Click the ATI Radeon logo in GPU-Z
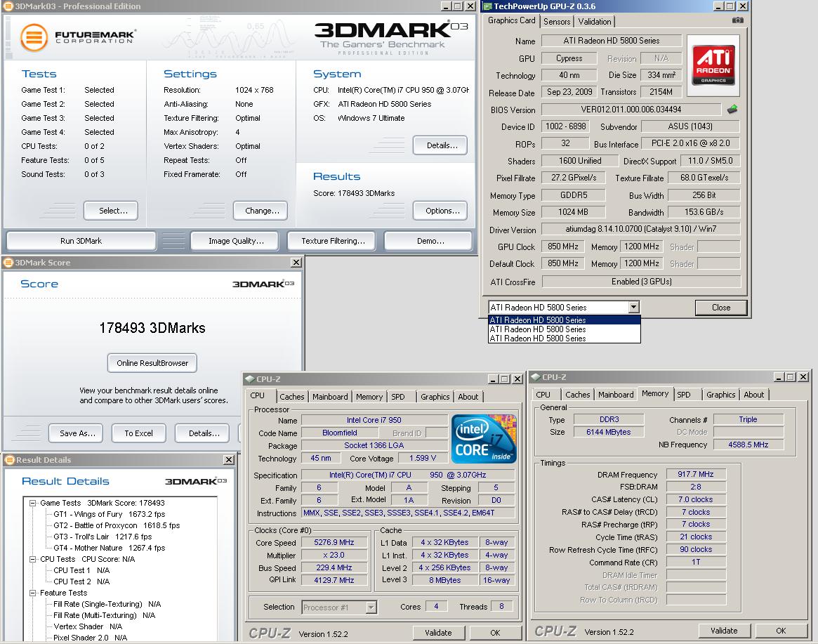 tap(713, 65)
